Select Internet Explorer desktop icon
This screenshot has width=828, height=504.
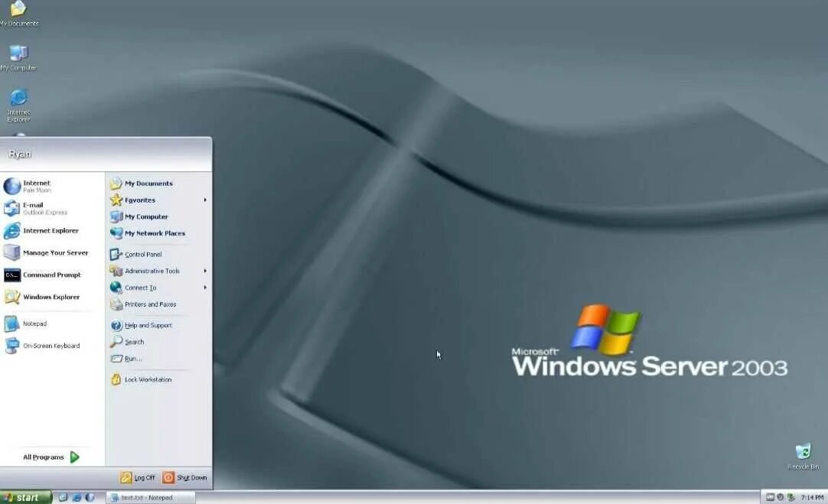[18, 106]
